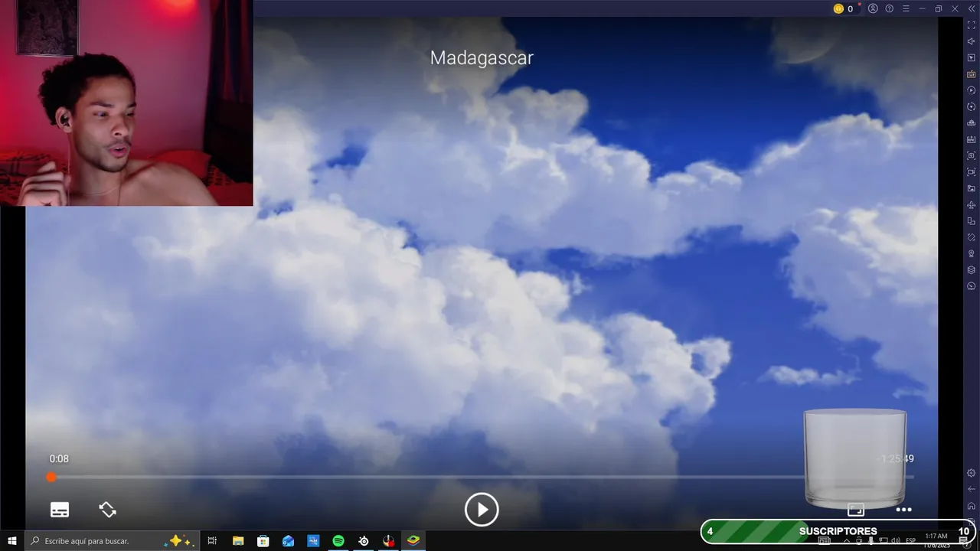The image size is (980, 551).
Task: Open Windows Task View
Action: [x=212, y=541]
